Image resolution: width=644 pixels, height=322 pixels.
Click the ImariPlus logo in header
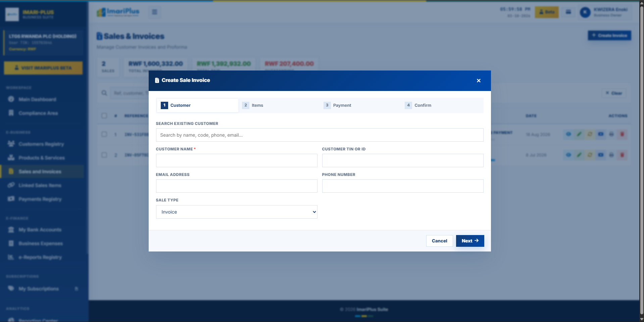(118, 12)
